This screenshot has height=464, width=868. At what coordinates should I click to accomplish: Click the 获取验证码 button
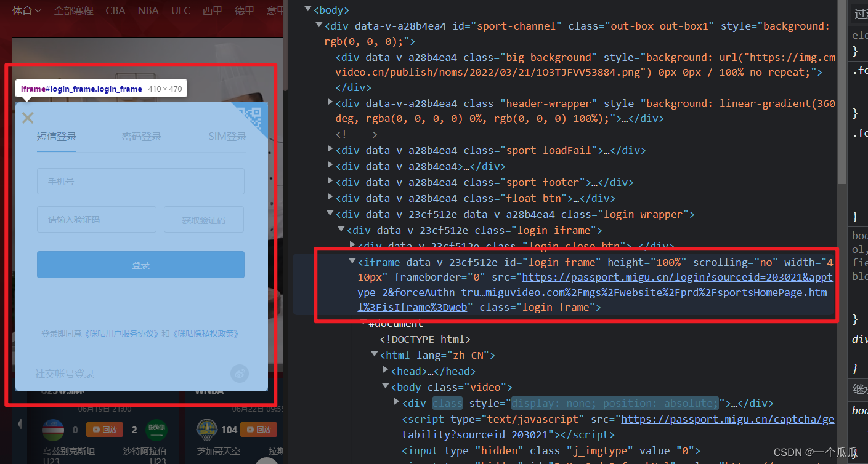[204, 220]
